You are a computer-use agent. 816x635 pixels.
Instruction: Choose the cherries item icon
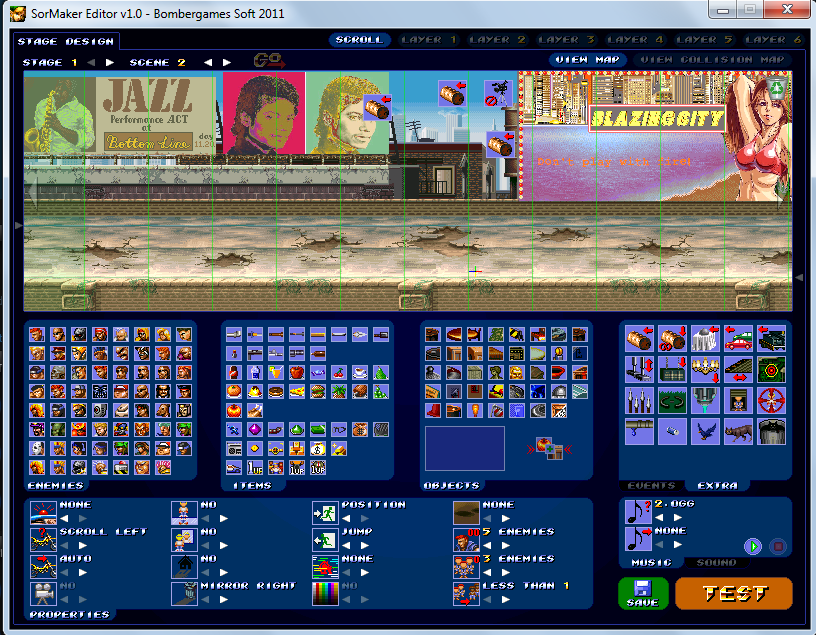[x=339, y=372]
